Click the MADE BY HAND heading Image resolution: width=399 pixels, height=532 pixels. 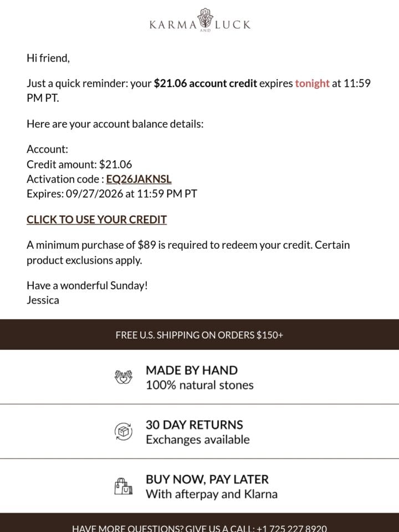(x=192, y=370)
